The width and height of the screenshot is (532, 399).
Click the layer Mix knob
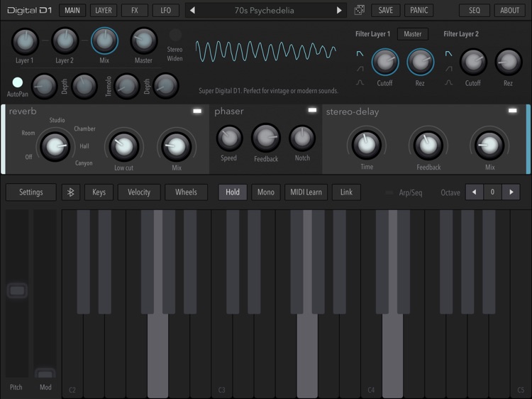[104, 40]
